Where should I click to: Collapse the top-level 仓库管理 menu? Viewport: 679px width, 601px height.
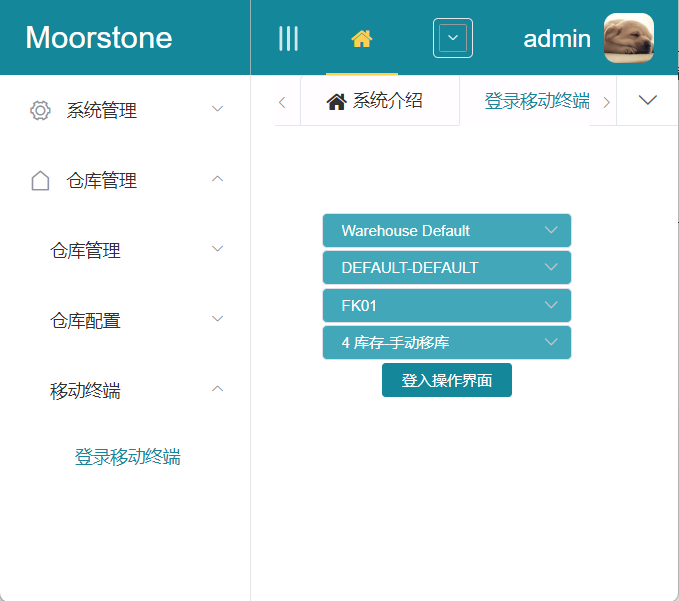[126, 180]
